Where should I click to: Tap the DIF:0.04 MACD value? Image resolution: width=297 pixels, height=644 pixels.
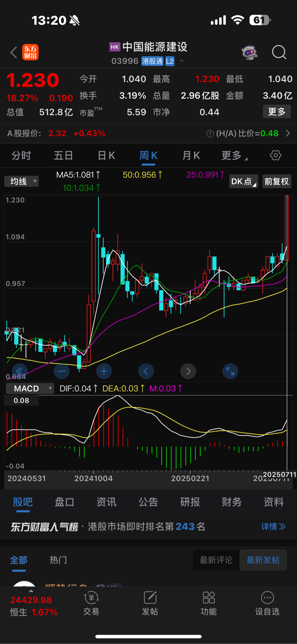tap(79, 388)
